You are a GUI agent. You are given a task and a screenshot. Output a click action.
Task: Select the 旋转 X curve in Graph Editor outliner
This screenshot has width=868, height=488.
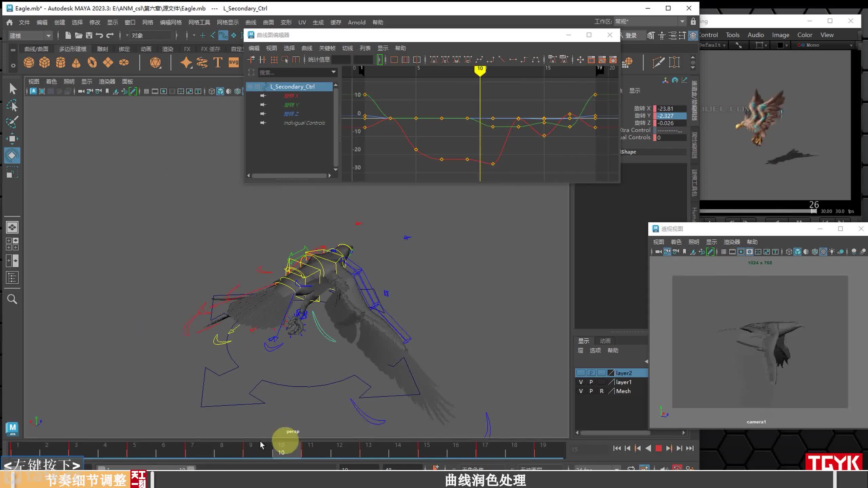pos(291,96)
